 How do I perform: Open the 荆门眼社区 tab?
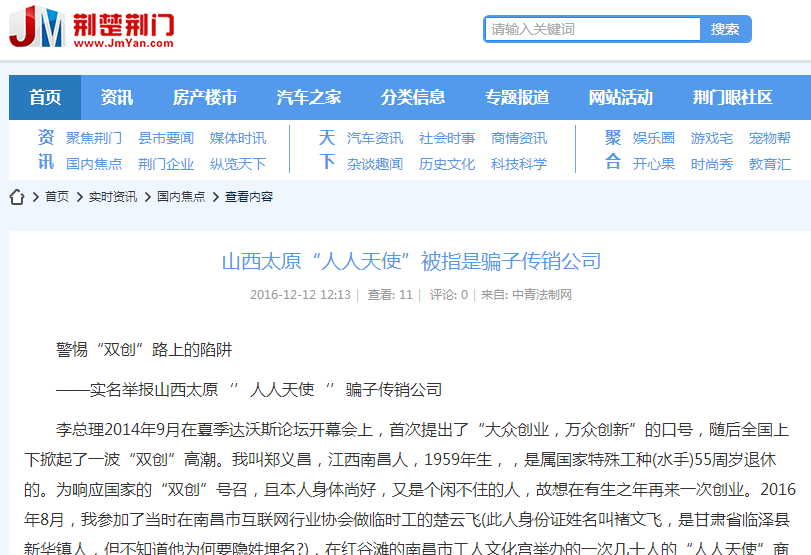click(x=733, y=97)
